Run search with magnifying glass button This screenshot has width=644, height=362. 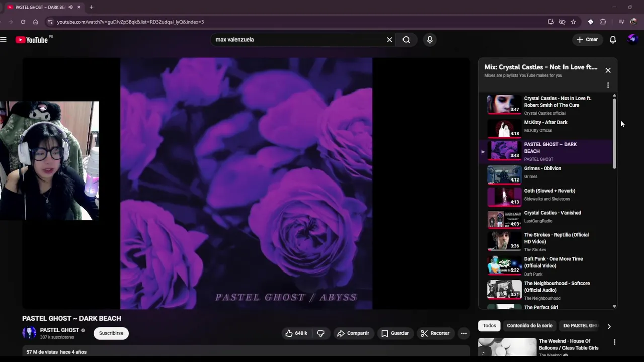(406, 40)
